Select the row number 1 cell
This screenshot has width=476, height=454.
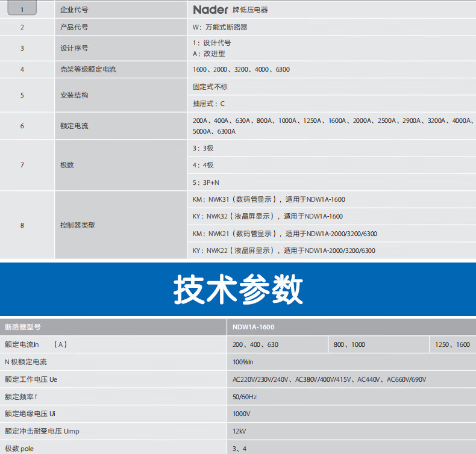tap(22, 10)
